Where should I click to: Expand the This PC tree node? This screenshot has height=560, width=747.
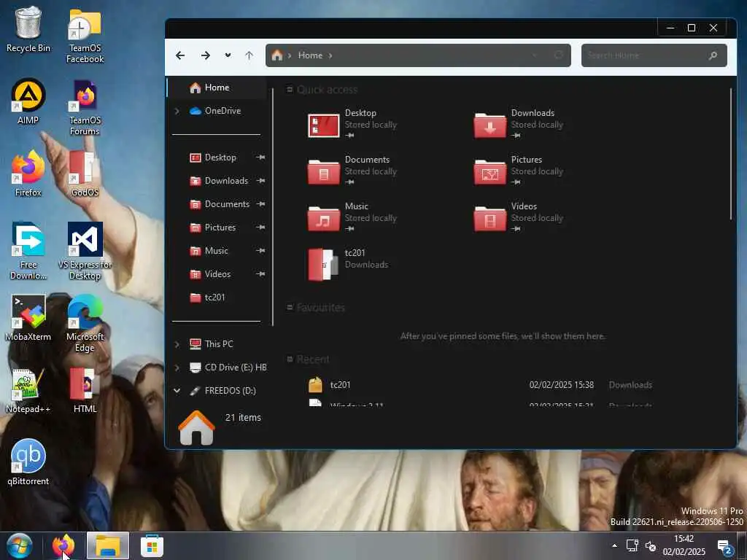[177, 344]
